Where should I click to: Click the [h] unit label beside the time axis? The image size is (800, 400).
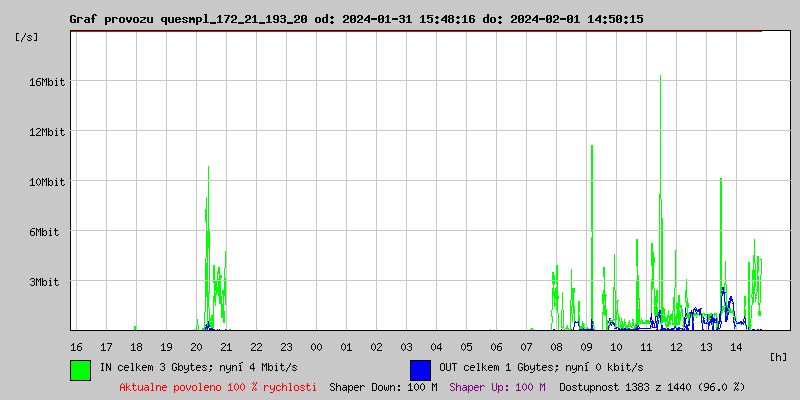(x=779, y=356)
